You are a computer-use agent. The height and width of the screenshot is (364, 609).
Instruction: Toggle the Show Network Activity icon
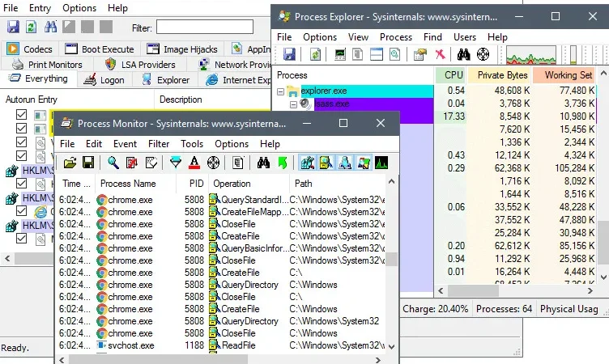344,163
